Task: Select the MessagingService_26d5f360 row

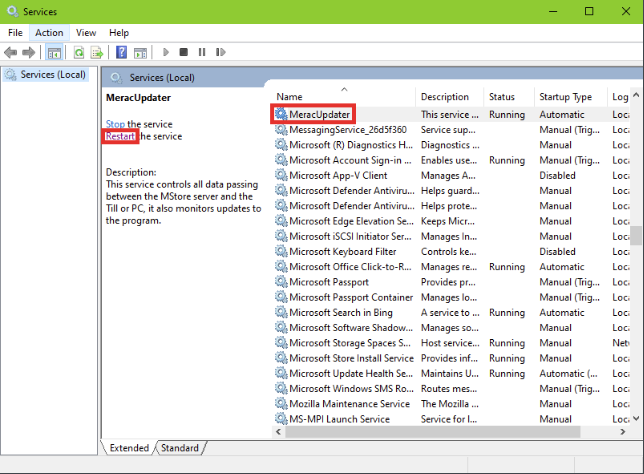Action: tap(451, 130)
